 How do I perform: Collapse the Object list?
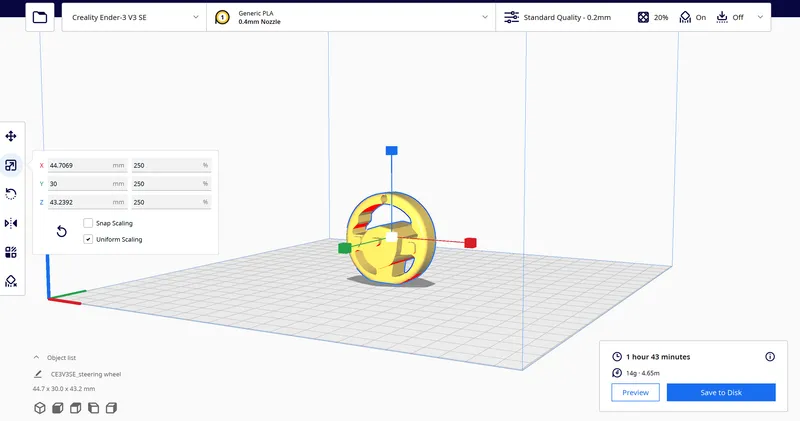pos(36,357)
